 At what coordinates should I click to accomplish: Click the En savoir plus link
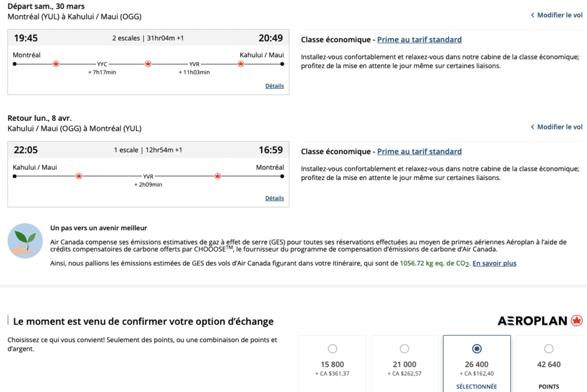[494, 264]
